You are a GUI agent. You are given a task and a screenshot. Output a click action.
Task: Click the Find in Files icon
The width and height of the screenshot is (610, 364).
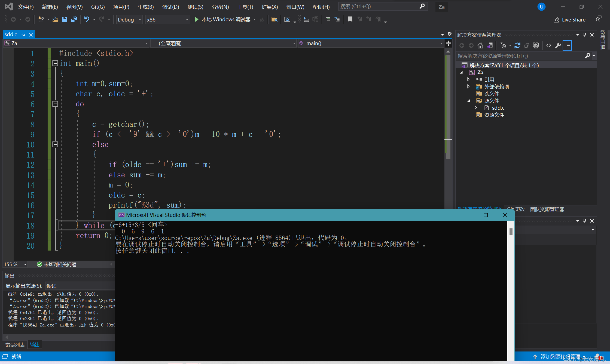(x=274, y=19)
